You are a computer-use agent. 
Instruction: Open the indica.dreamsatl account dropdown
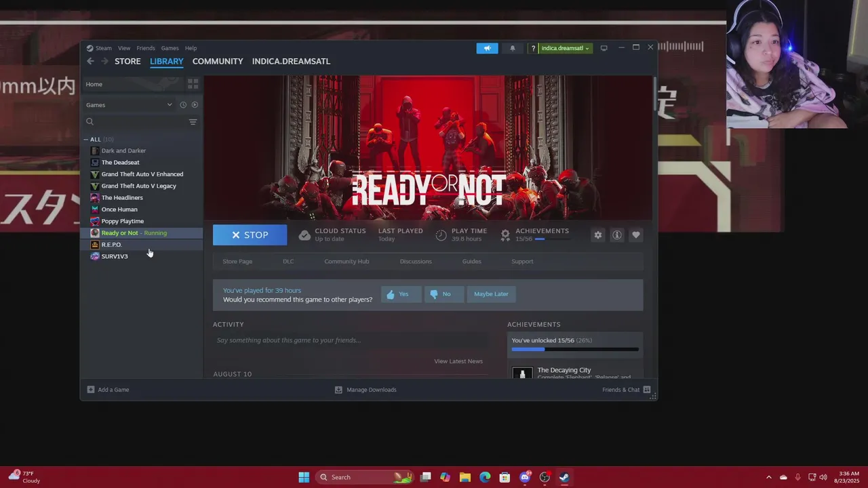566,48
